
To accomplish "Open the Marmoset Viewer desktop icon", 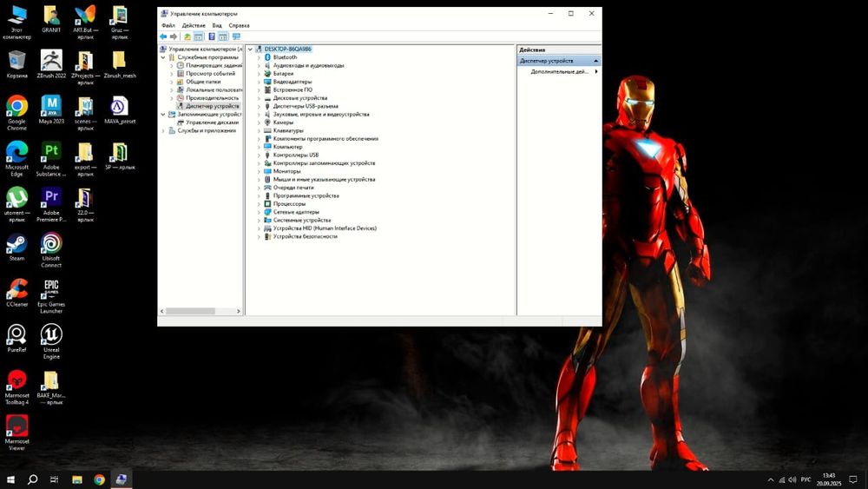I will pos(16,433).
